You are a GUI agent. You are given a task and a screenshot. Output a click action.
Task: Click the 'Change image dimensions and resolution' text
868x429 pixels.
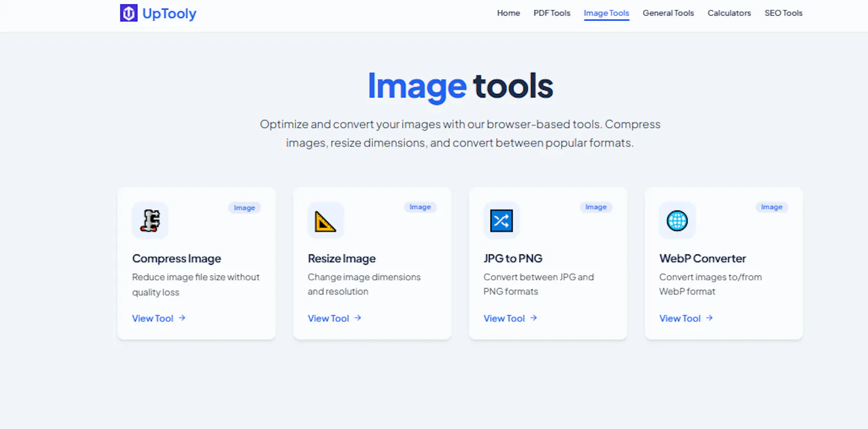point(364,284)
